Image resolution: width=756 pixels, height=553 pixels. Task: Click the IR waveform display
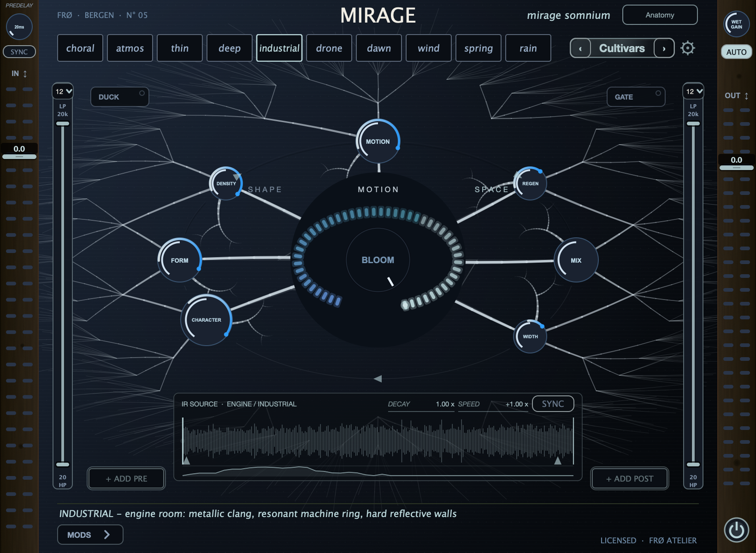378,441
